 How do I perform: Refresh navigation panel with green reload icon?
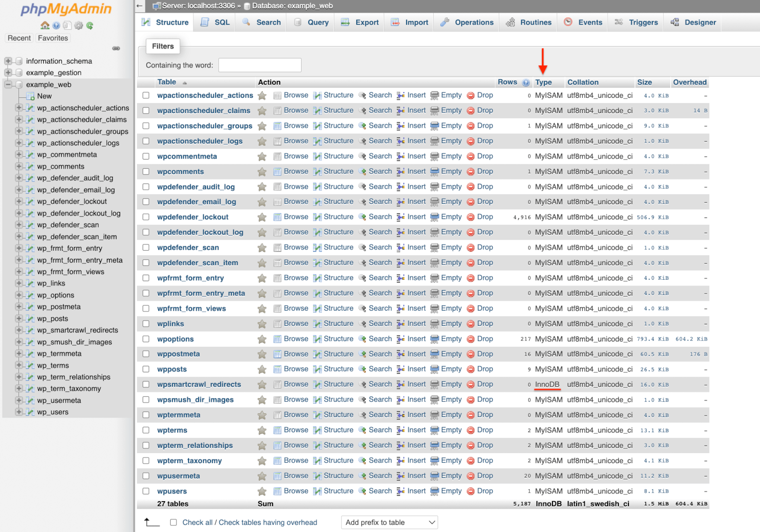90,25
